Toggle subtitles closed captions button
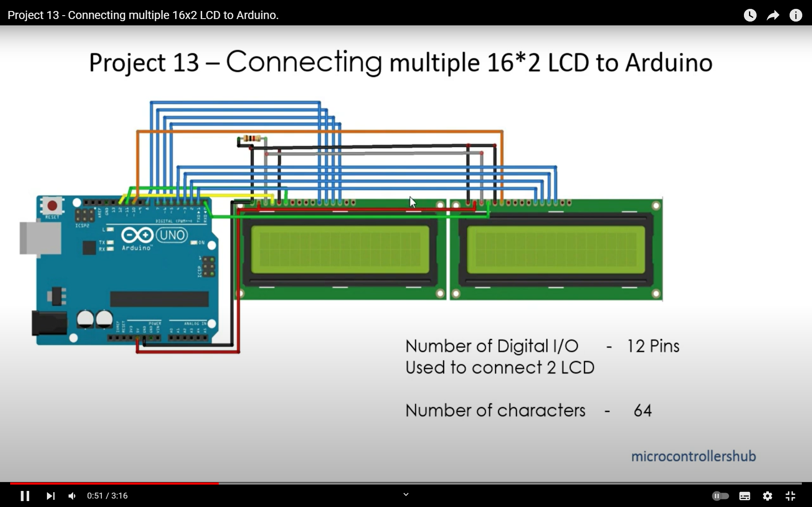 744,496
